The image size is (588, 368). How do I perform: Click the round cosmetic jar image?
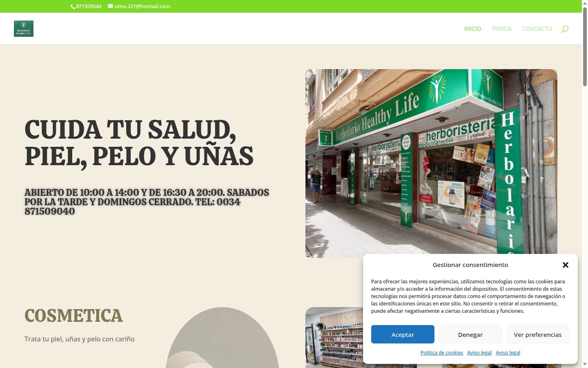tap(222, 338)
